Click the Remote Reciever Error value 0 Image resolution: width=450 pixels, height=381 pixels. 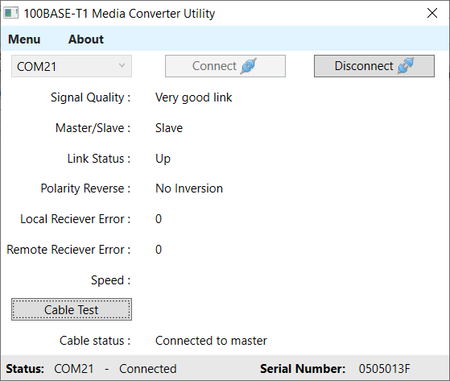[158, 250]
